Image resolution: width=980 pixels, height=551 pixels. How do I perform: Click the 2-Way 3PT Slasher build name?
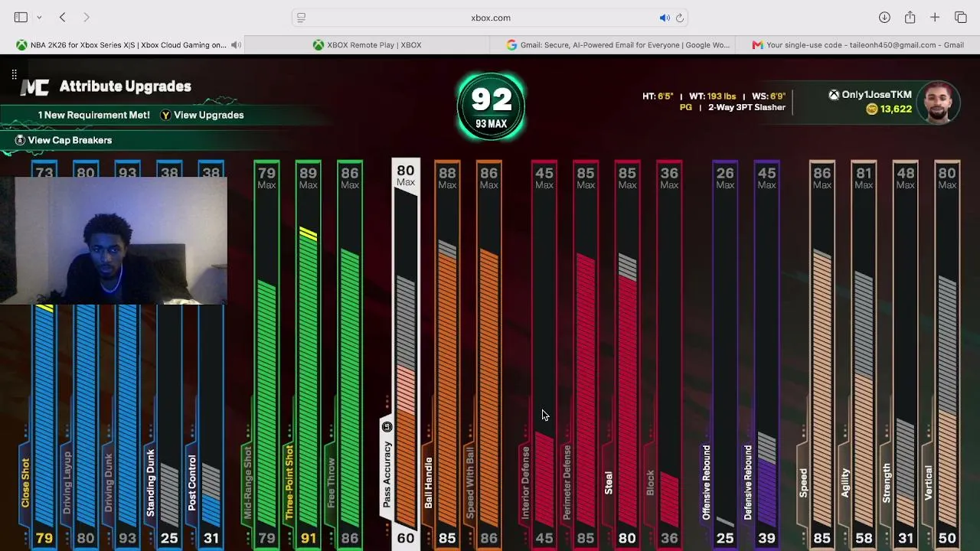coord(746,108)
